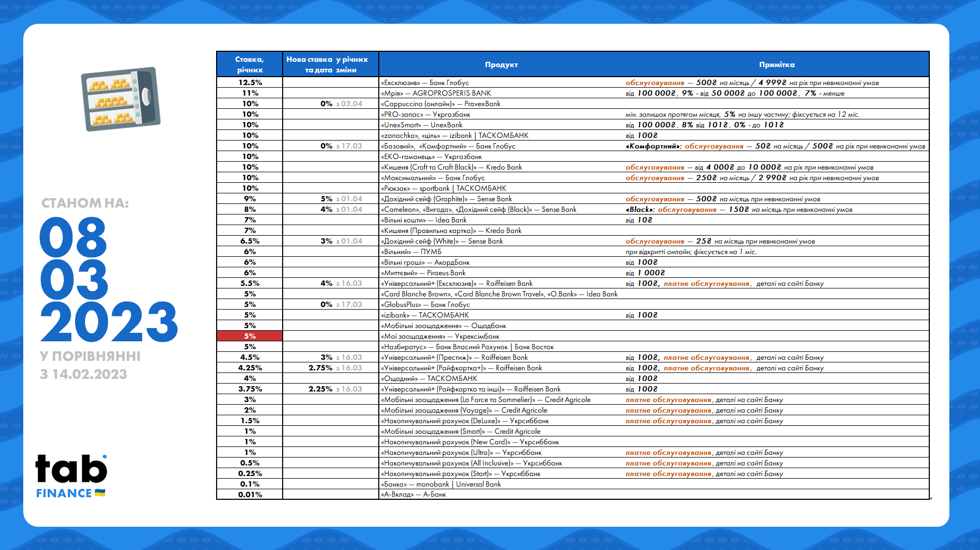980x550 pixels.
Task: Select «GlobusPlus» — Банк Глобус product
Action: tap(425, 304)
